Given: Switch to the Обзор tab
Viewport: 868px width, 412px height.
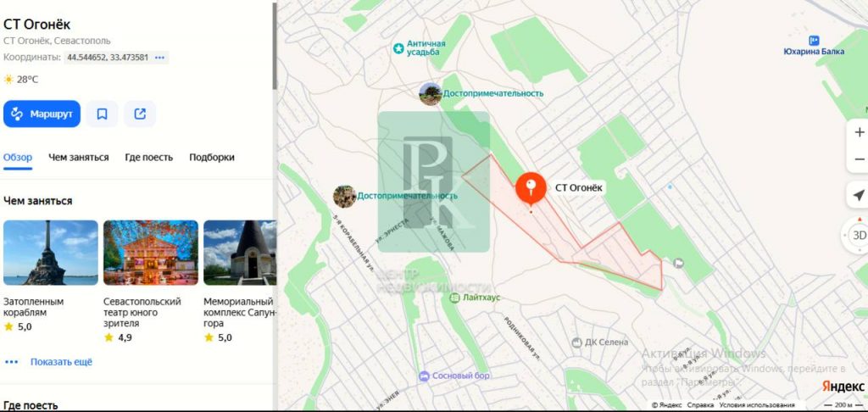Looking at the screenshot, I should pyautogui.click(x=18, y=158).
